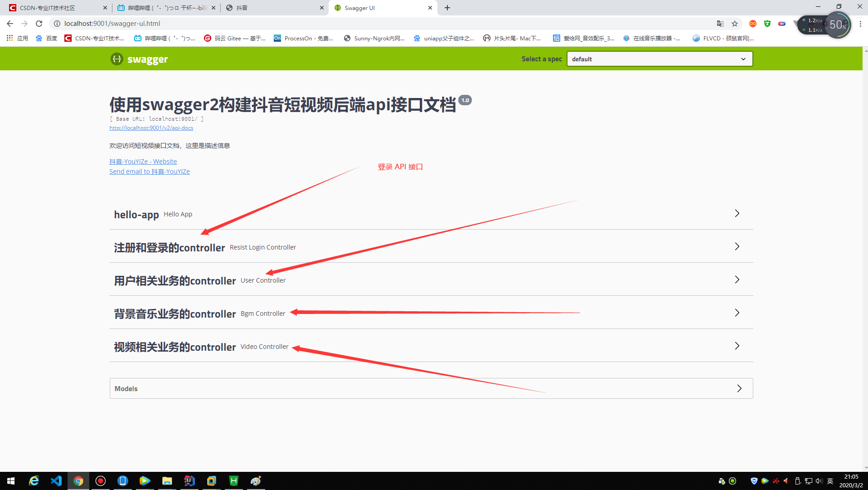Click the 英 input method indicator
868x490 pixels.
[830, 481]
